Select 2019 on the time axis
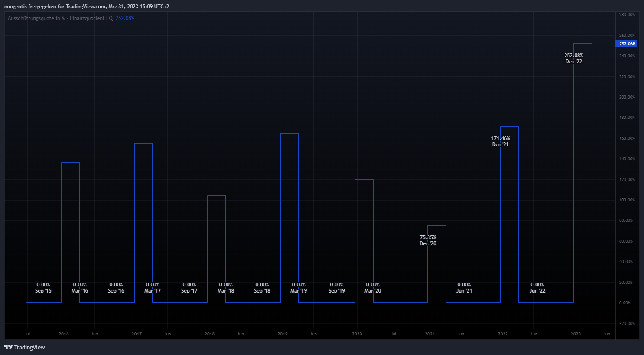 point(283,334)
